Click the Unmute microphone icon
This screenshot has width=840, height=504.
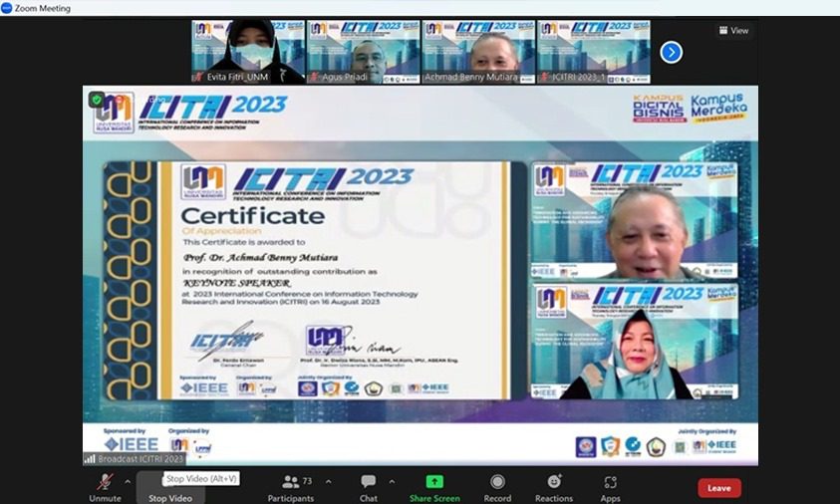105,482
